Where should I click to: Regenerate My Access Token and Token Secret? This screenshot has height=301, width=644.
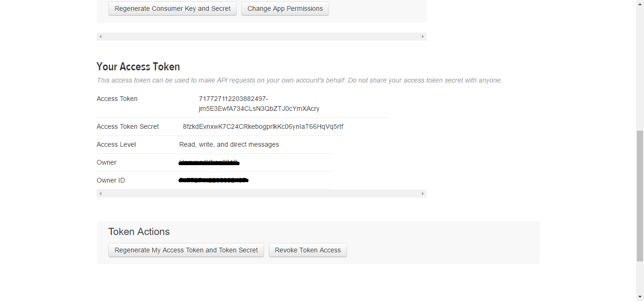186,251
